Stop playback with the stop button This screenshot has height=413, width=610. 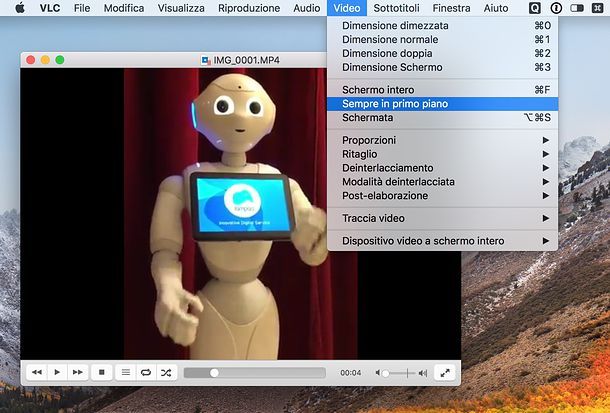tap(101, 372)
